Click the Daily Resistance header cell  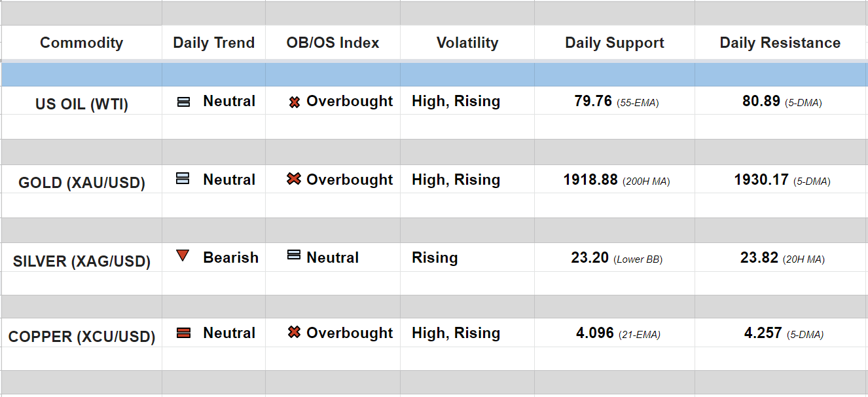780,43
